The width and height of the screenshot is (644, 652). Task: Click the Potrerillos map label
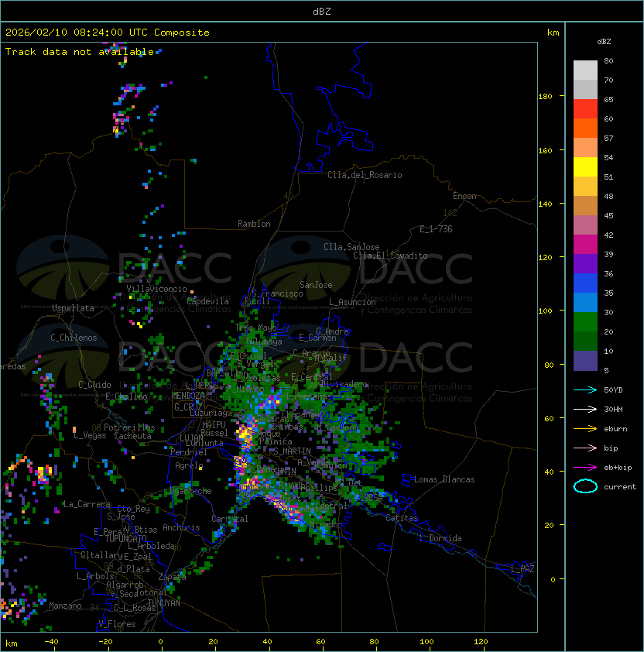coord(129,427)
